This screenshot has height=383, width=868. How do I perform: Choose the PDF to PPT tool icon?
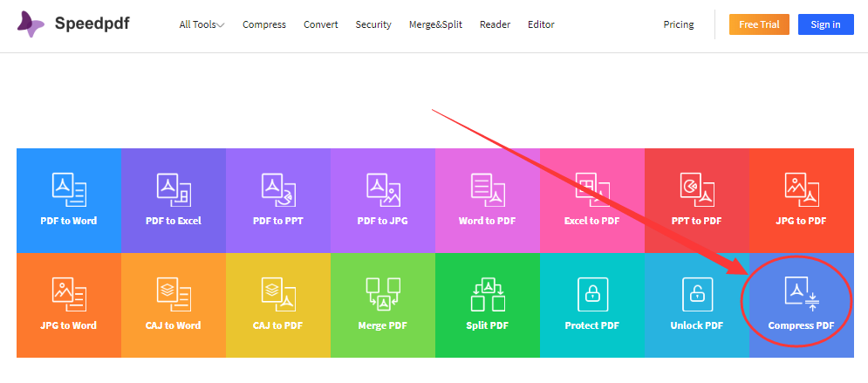[278, 189]
